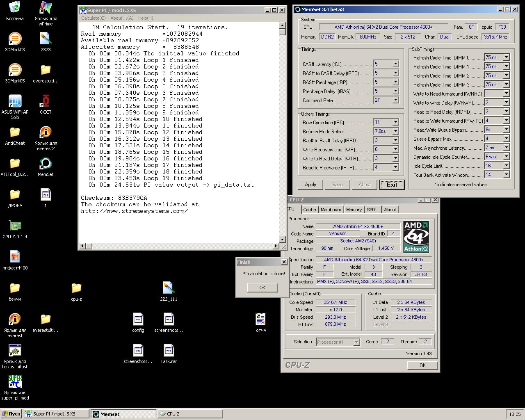Click the CPU-Z Core Speed value 3516.1 MHz
The width and height of the screenshot is (525, 420).
[335, 302]
